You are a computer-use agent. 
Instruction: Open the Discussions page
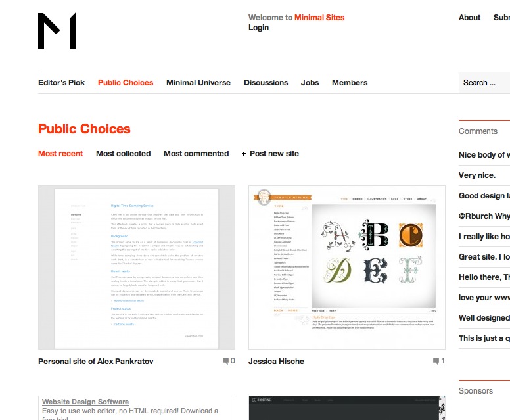pyautogui.click(x=266, y=83)
